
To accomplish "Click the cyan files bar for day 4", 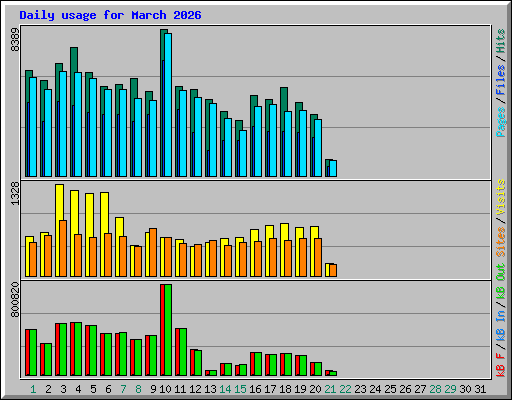I will pyautogui.click(x=78, y=125).
